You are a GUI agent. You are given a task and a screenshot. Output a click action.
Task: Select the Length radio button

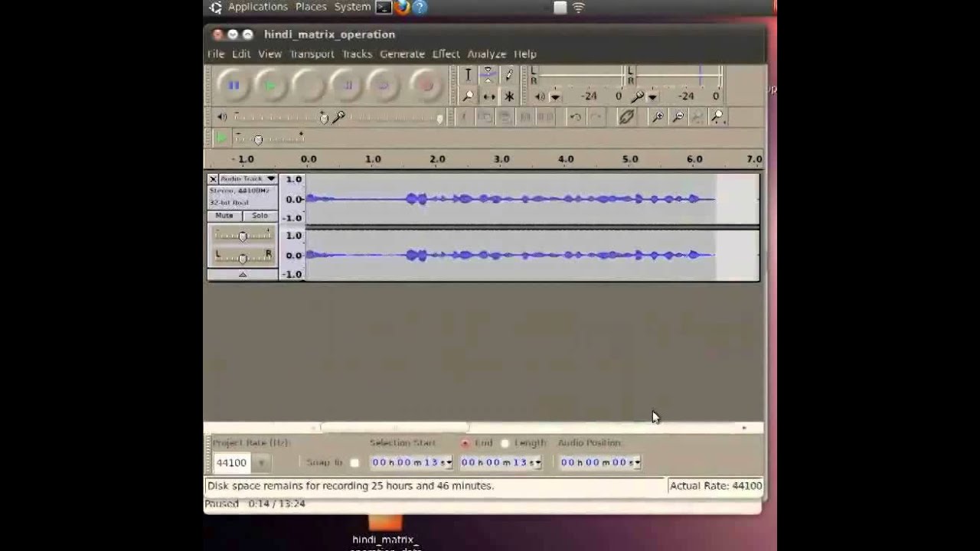[505, 443]
